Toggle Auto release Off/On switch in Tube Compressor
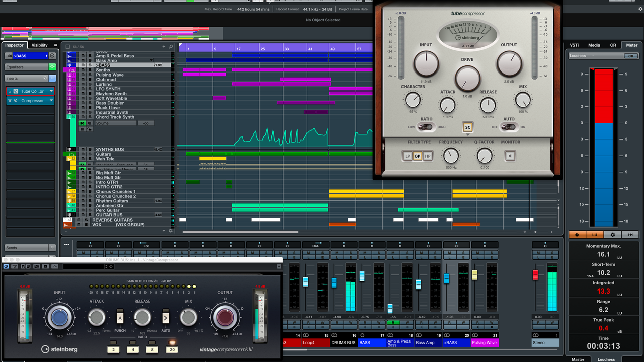Screen dimensions: 644x362 click(509, 127)
